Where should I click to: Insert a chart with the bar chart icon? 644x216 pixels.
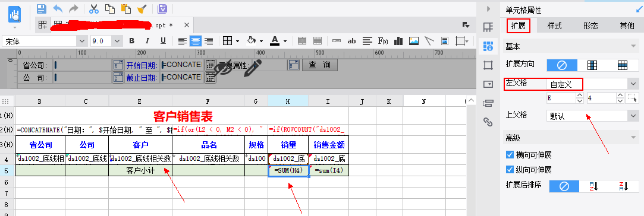coord(398,40)
